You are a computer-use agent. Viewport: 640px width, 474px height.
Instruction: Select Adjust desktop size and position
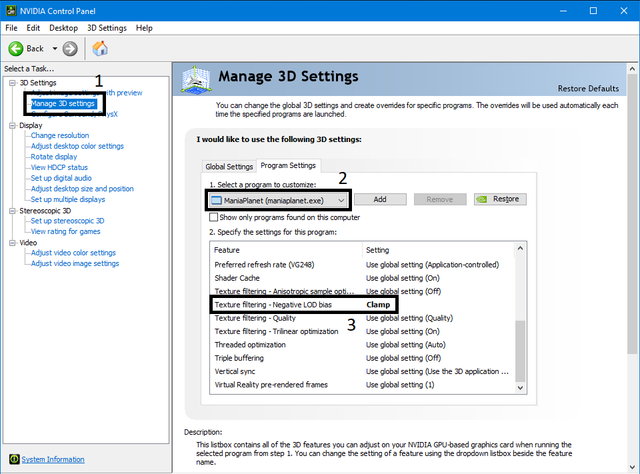tap(82, 189)
